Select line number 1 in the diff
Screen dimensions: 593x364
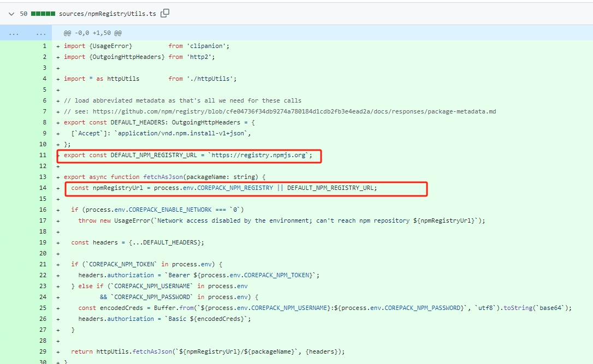[44, 46]
